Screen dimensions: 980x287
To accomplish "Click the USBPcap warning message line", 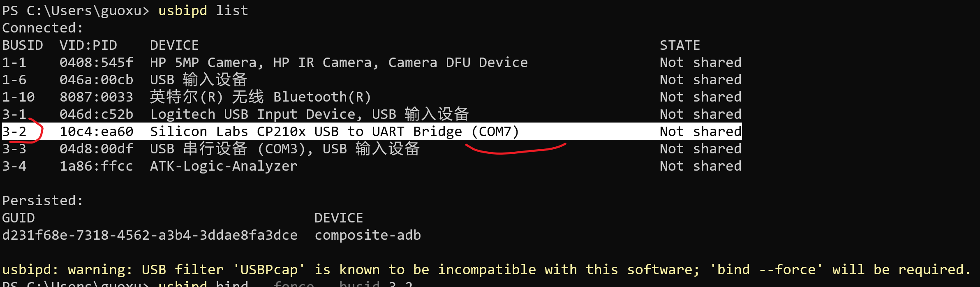I will click(x=487, y=270).
